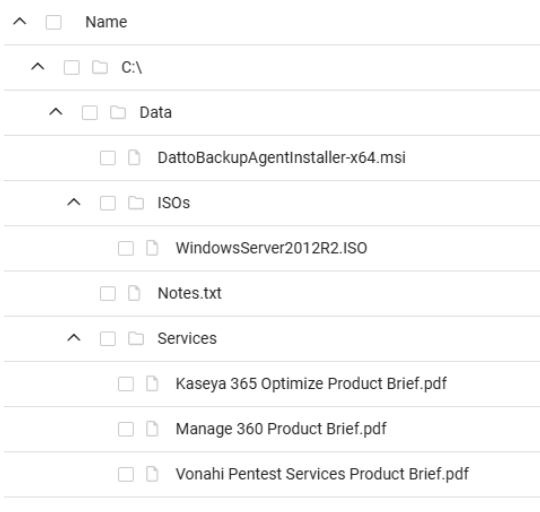Select the checkbox for Kaseya 365 Optimize Product Brief.pdf
This screenshot has height=512, width=540.
[126, 384]
